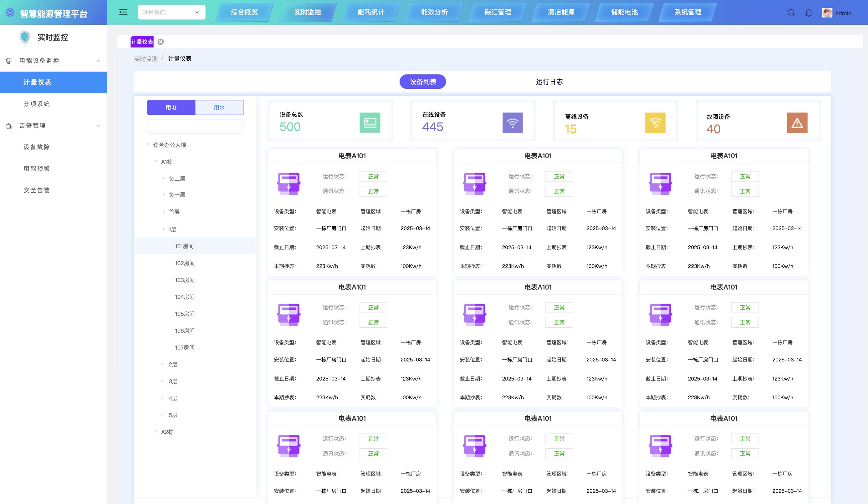Viewport: 868px width, 504px height.
Task: Click the tree filter search box
Action: (195, 126)
